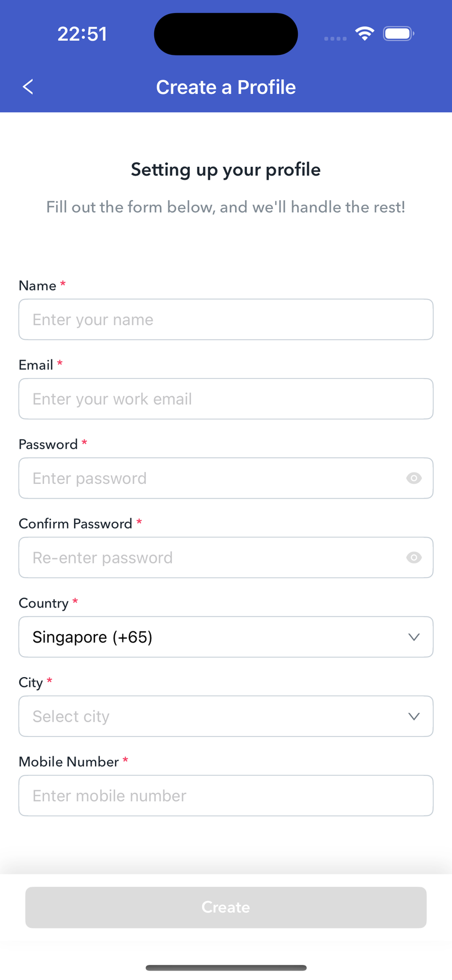Tap the Create a Profile title
The image size is (452, 980).
tap(226, 87)
